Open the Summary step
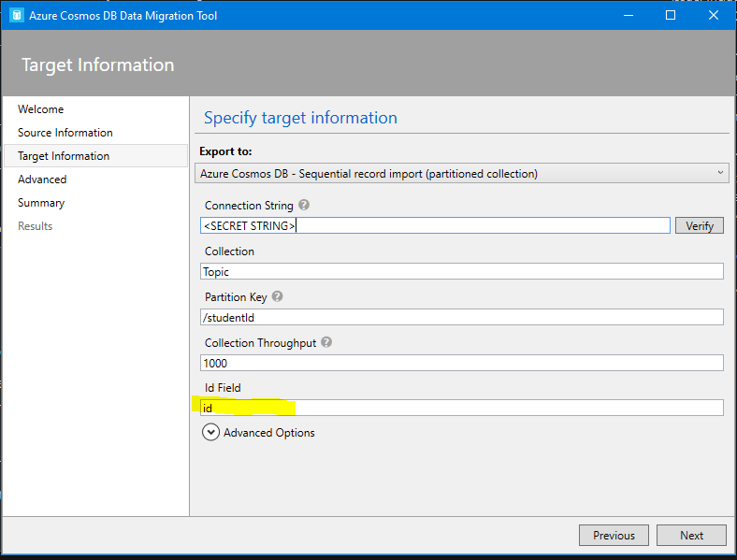Viewport: 737px width, 560px height. click(x=41, y=203)
